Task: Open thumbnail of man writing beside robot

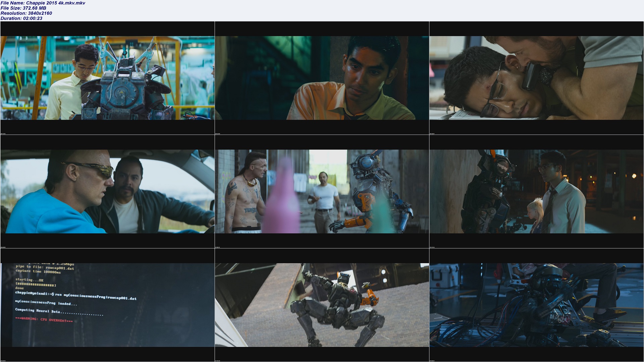Action: point(107,78)
